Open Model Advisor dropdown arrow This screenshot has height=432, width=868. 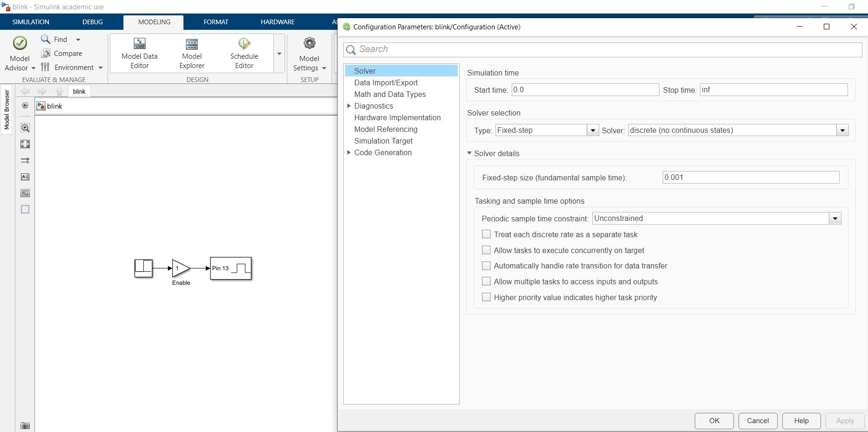[x=33, y=69]
